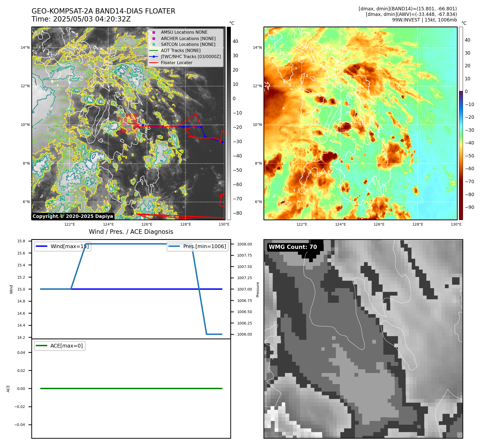The width and height of the screenshot is (481, 448).
Task: Click the 'Wind' y-axis label
Action: tap(11, 289)
